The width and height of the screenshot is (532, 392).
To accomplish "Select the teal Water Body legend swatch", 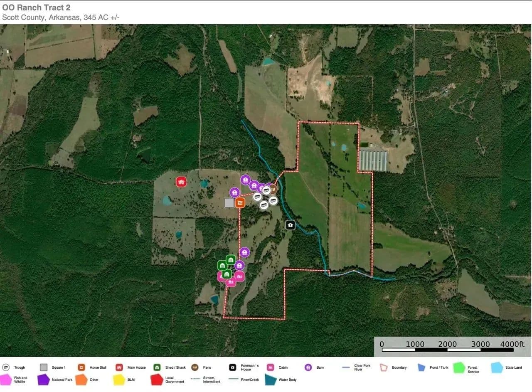I will pyautogui.click(x=271, y=380).
